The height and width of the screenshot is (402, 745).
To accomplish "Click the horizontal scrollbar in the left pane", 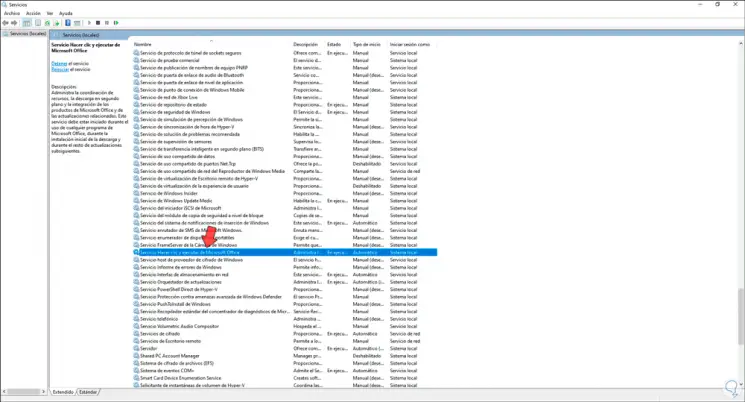I will pos(23,392).
